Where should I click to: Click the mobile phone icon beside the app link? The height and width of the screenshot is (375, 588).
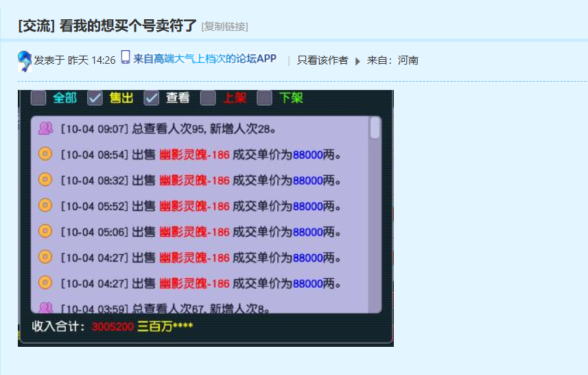pyautogui.click(x=126, y=58)
